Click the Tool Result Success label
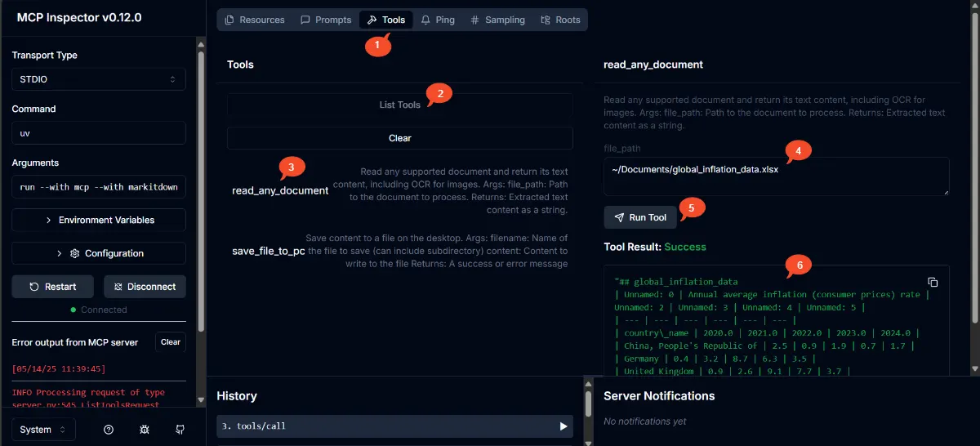 point(655,247)
